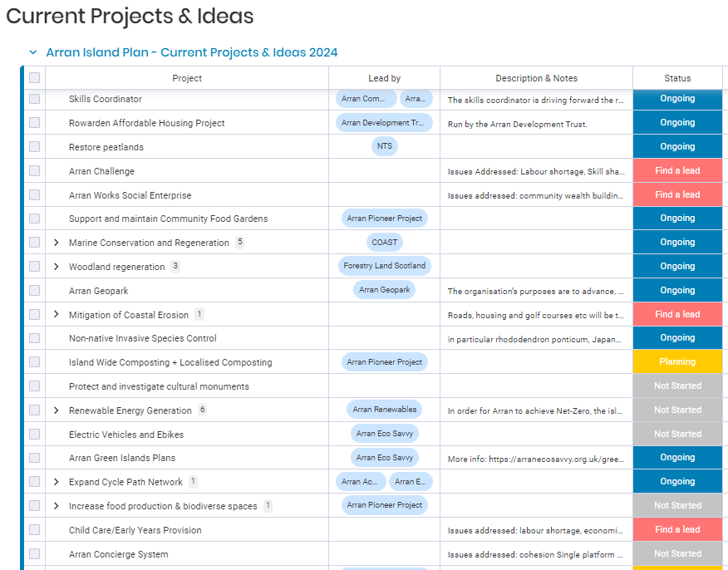Click the Status column header
The image size is (728, 570).
tap(677, 78)
